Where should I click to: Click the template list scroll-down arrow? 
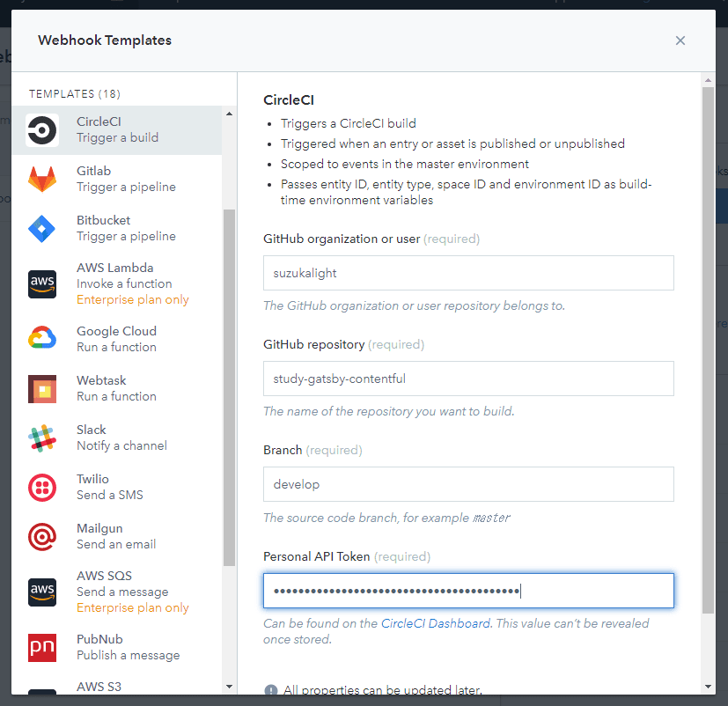[230, 686]
